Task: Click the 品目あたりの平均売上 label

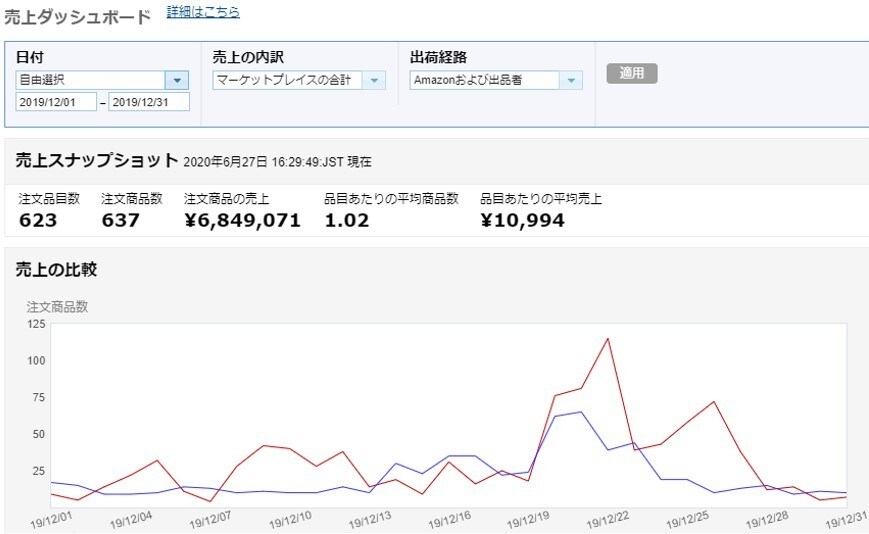Action: pos(541,199)
